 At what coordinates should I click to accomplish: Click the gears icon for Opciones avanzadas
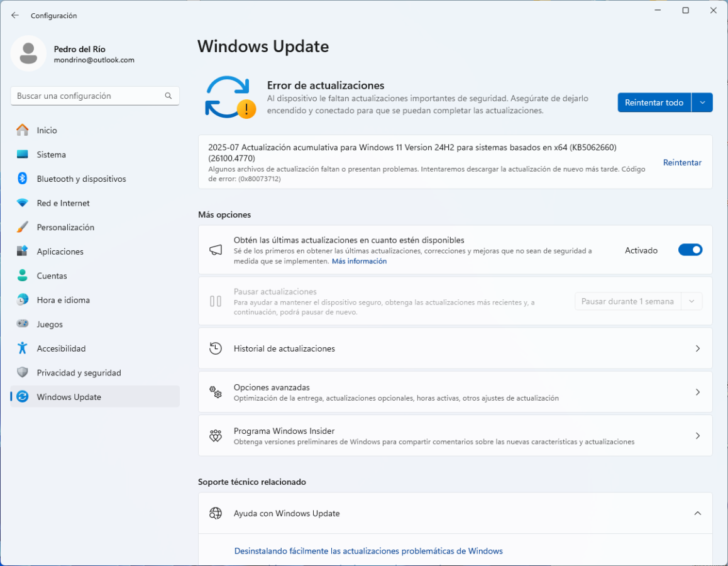216,392
